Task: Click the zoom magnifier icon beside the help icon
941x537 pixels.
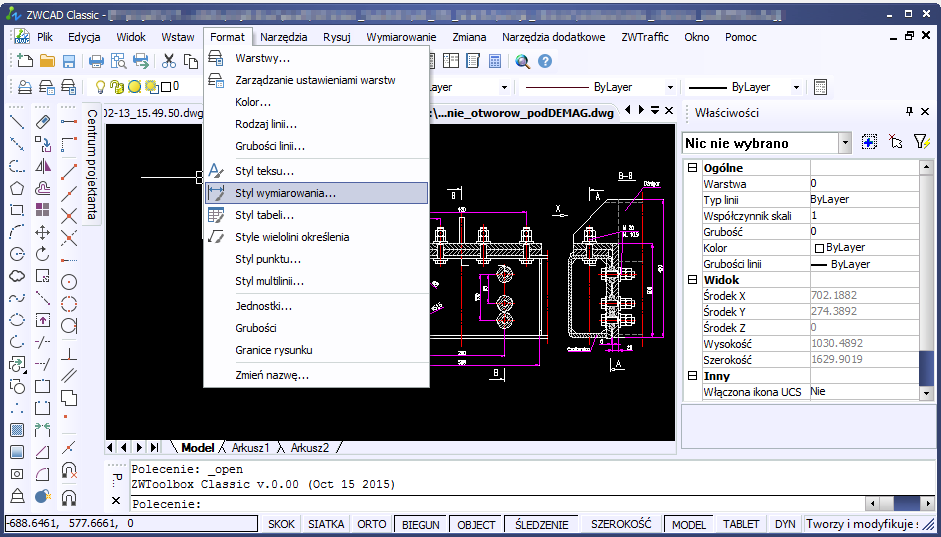Action: [523, 61]
